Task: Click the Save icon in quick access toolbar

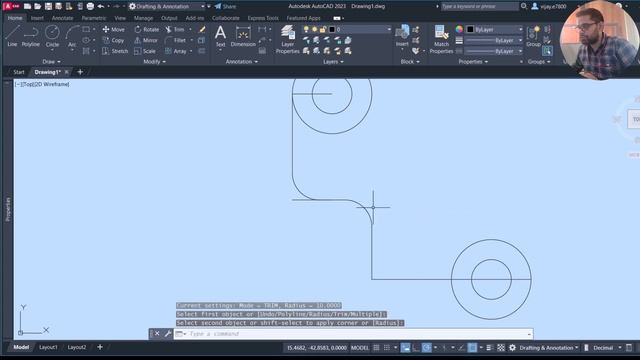Action: (48, 6)
